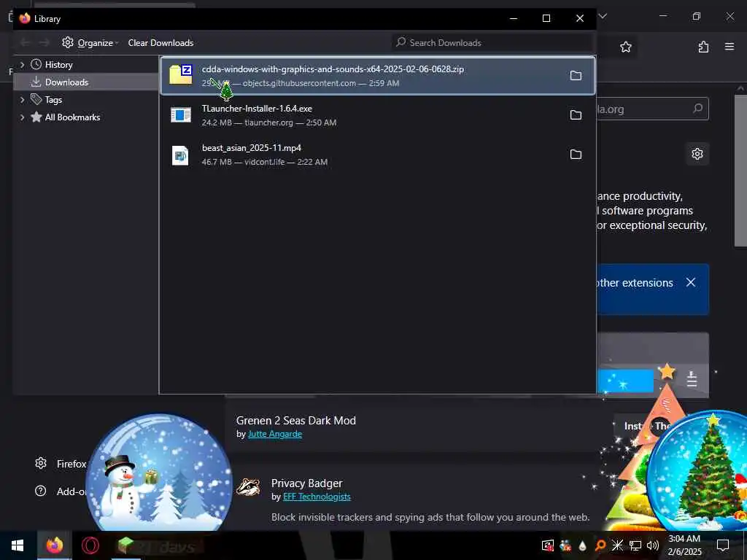Screen dimensions: 747x560
Task: Open Windows Start menu
Action: (18, 545)
